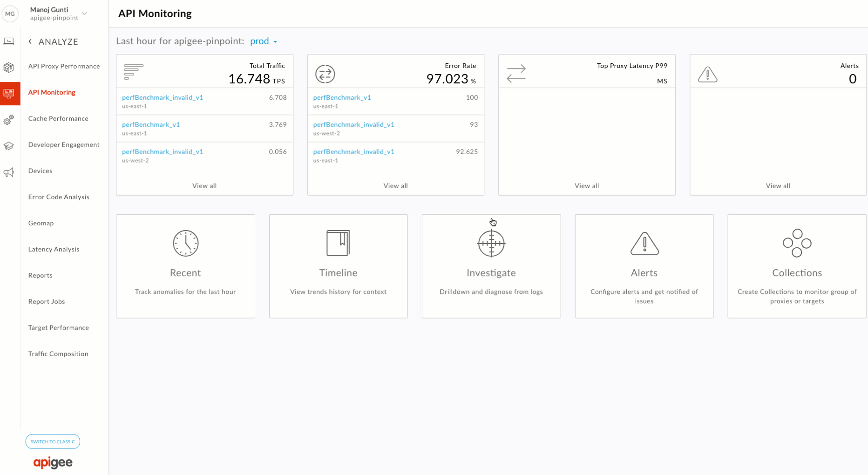Image resolution: width=868 pixels, height=475 pixels.
Task: Collapse the ANALYZE menu with back chevron
Action: point(30,41)
